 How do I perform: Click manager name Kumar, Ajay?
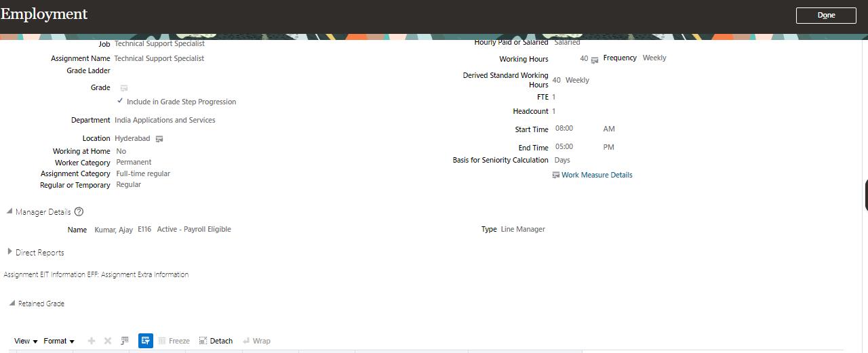click(x=113, y=230)
